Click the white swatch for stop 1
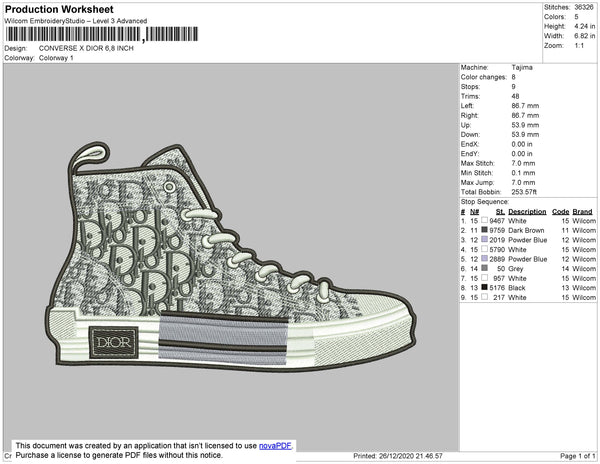Image resolution: width=600 pixels, height=464 pixels. pyautogui.click(x=484, y=220)
